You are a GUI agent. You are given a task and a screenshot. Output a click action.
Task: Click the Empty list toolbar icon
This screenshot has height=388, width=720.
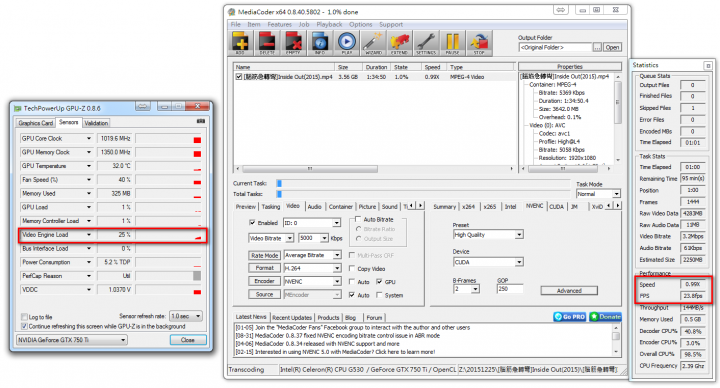(x=293, y=43)
